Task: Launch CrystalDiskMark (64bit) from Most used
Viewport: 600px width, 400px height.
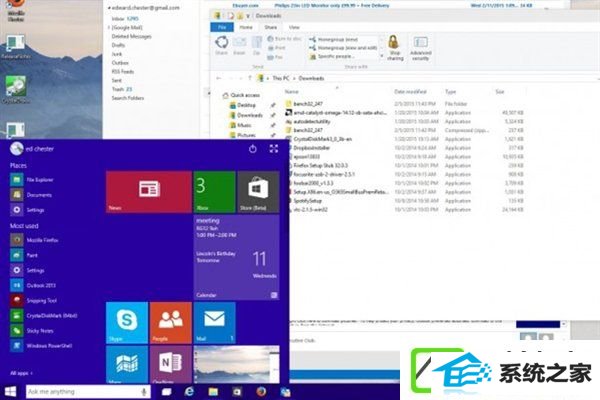Action: click(x=44, y=315)
